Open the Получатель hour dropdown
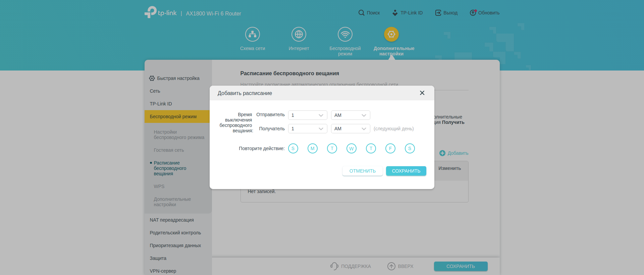The width and height of the screenshot is (644, 275). (307, 129)
